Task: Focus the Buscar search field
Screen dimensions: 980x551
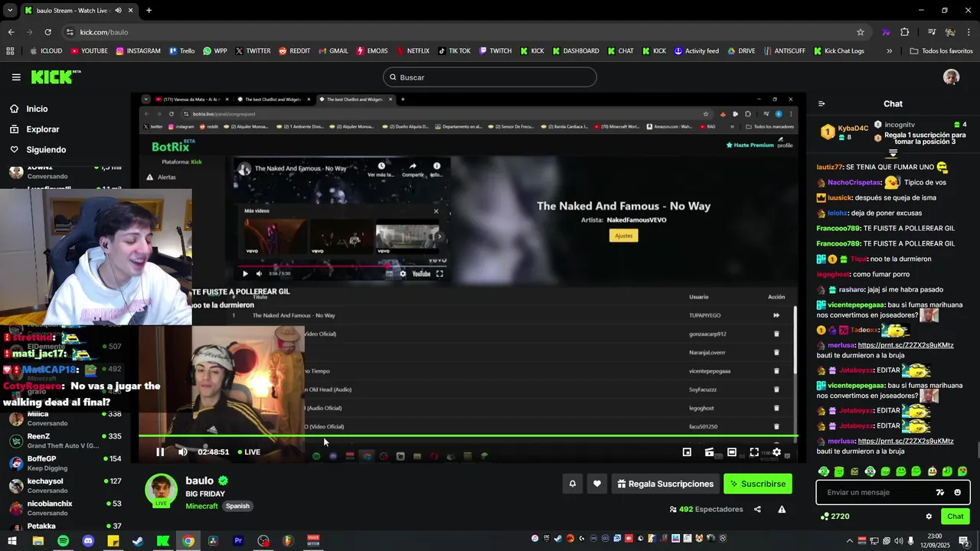Action: coord(490,77)
